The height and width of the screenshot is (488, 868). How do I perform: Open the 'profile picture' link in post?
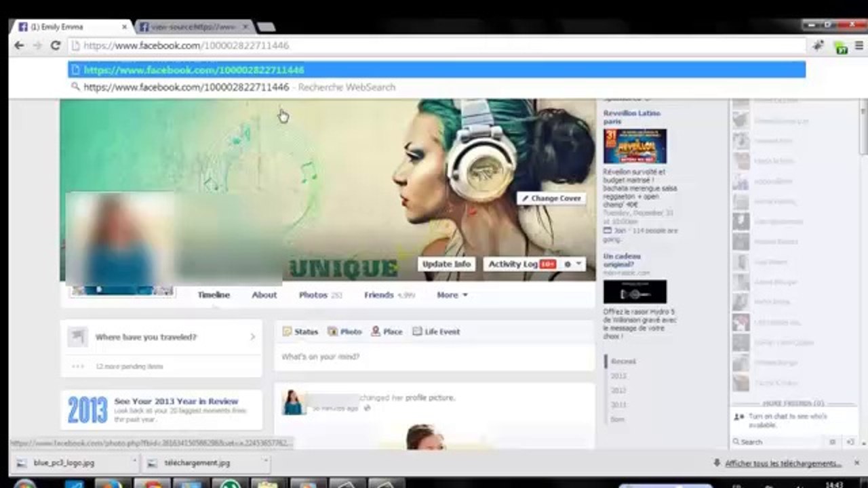coord(429,398)
